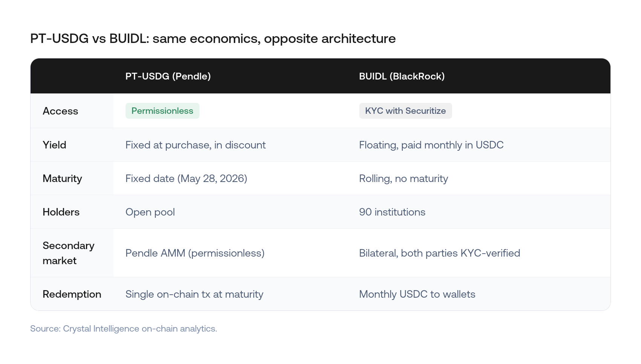641x364 pixels.
Task: Click 'Single on-chain tx at maturity' cell
Action: point(195,294)
